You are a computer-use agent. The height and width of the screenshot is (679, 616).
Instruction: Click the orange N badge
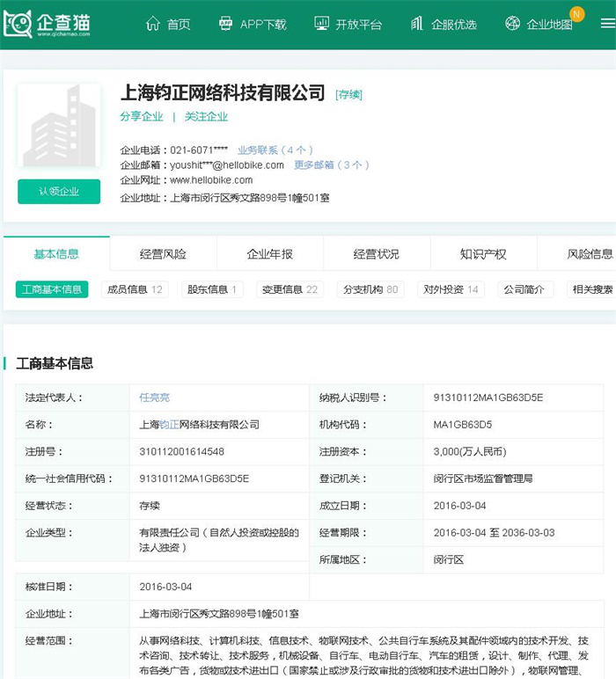576,14
